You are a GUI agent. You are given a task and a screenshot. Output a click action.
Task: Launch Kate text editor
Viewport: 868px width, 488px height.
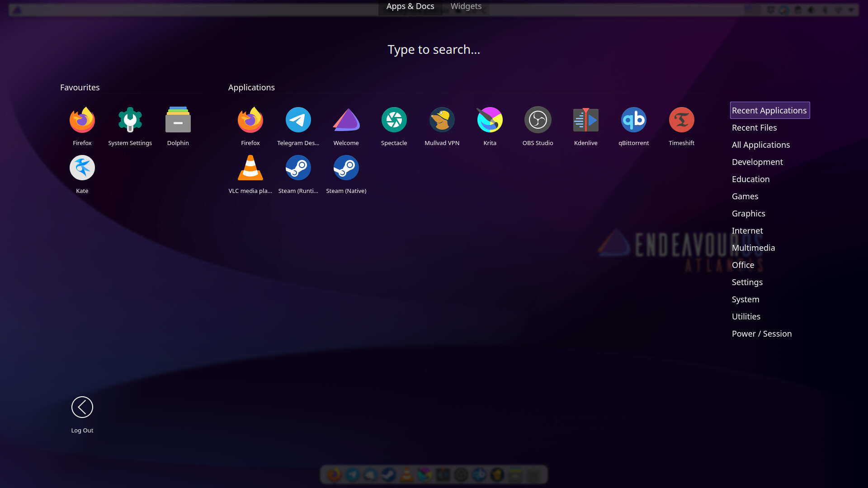point(82,174)
